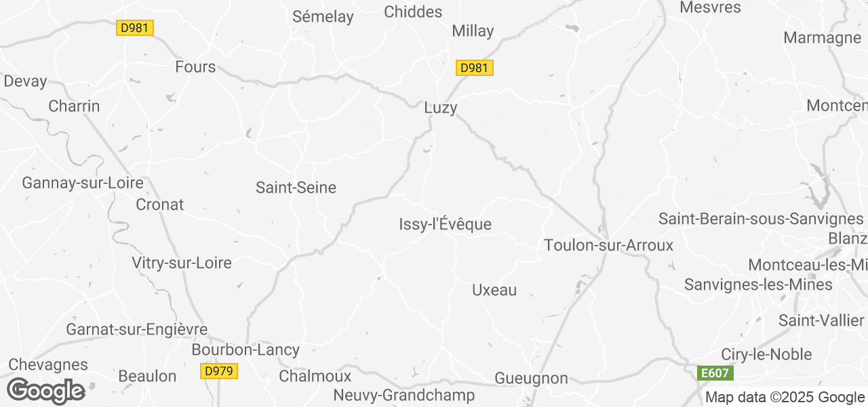Click the E607 highway shield
Viewport: 868px width, 407px height.
click(715, 373)
